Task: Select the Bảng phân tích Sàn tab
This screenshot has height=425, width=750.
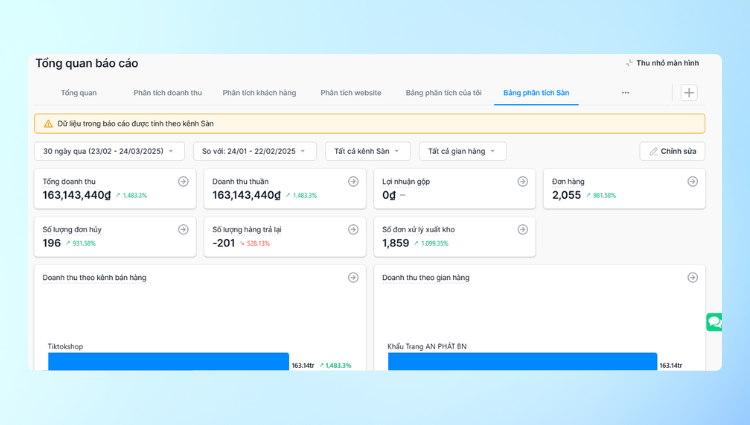Action: 536,93
